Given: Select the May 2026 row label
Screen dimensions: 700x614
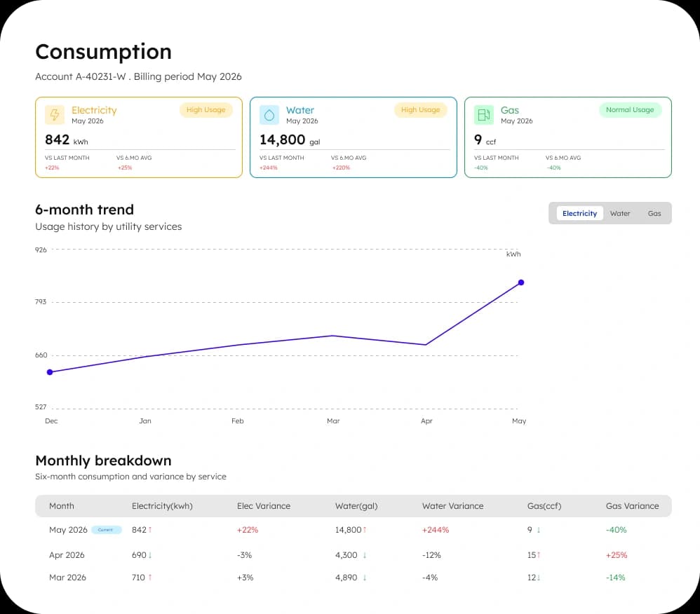Looking at the screenshot, I should pyautogui.click(x=68, y=530).
